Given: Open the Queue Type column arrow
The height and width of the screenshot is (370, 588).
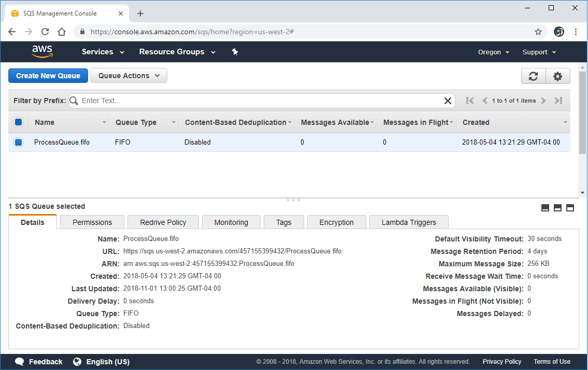Looking at the screenshot, I should (x=174, y=122).
